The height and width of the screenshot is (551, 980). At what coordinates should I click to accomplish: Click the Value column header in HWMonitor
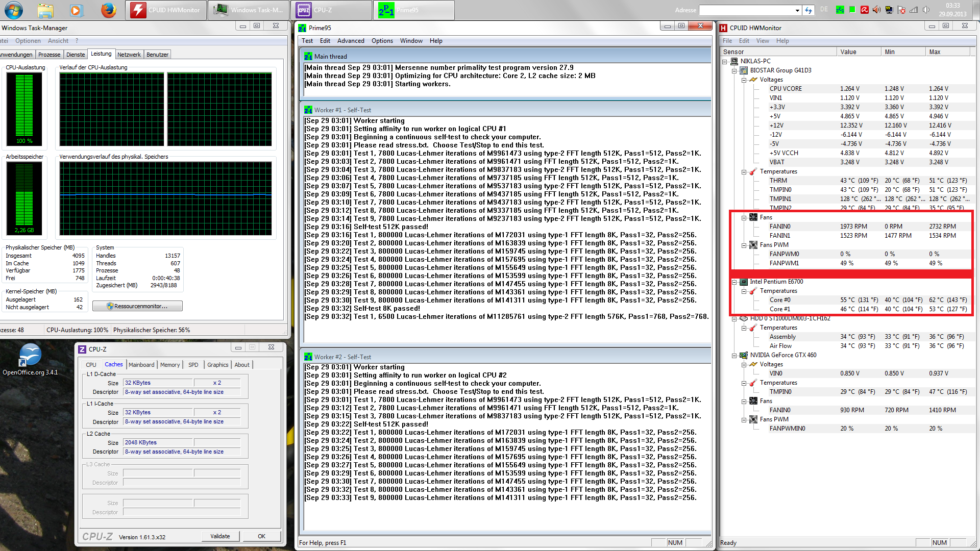coord(859,52)
